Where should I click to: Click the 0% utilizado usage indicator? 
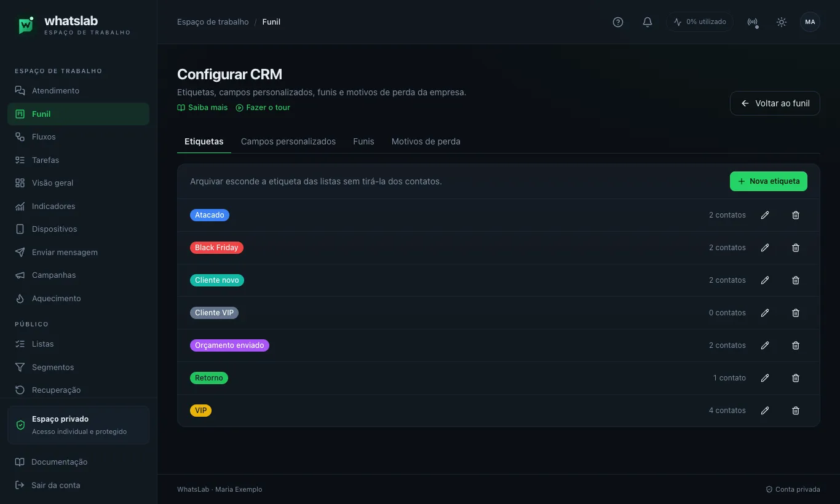pos(700,22)
